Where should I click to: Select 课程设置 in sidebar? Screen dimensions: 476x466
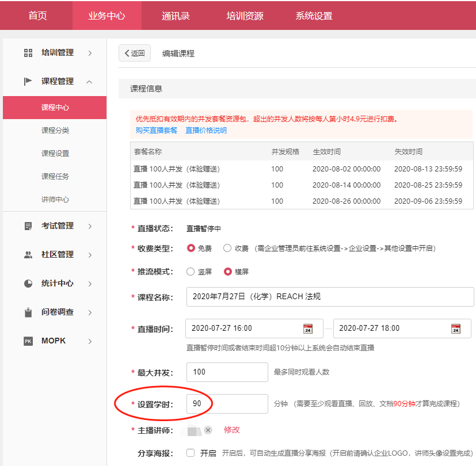55,154
